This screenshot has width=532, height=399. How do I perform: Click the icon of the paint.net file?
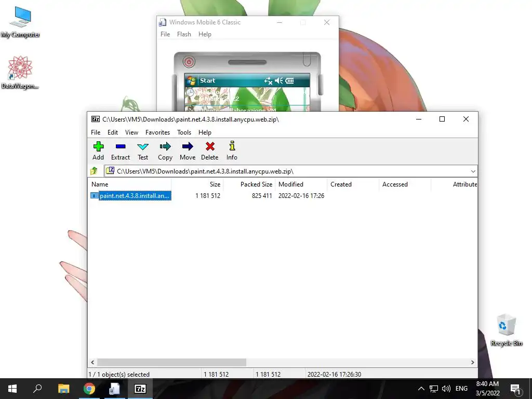[95, 196]
